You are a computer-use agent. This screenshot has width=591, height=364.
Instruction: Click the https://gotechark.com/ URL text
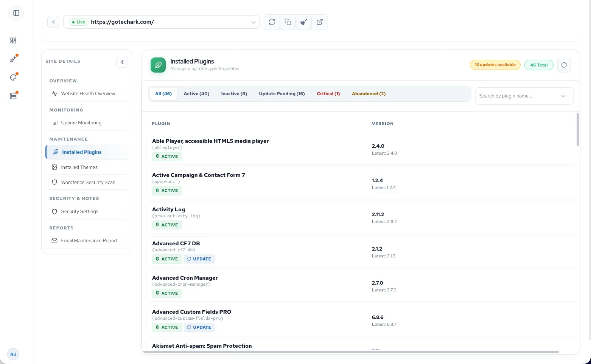point(122,22)
